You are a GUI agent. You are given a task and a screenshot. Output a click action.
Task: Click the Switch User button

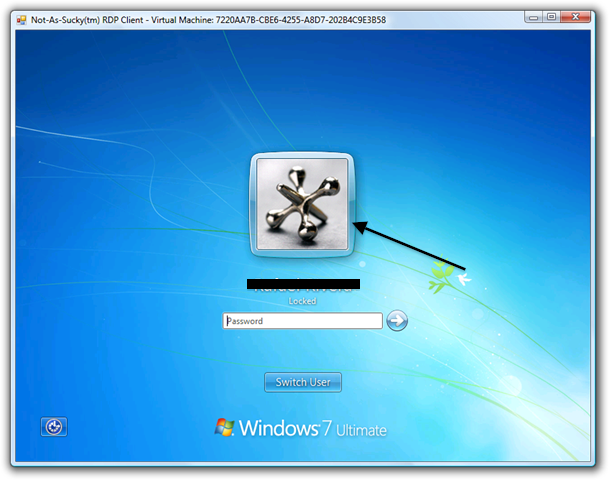[x=303, y=382]
